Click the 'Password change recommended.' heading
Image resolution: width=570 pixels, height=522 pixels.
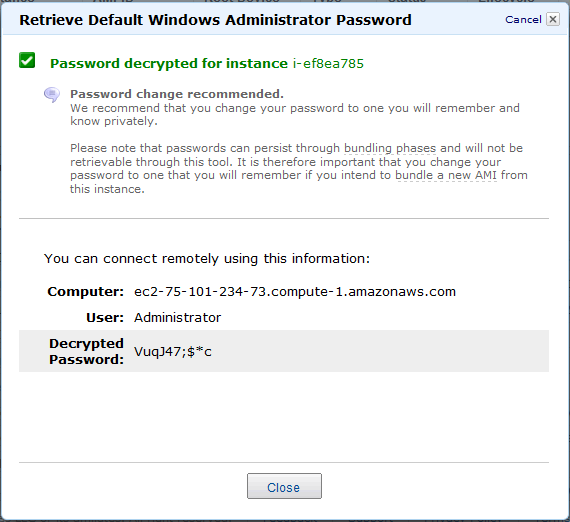tap(177, 94)
